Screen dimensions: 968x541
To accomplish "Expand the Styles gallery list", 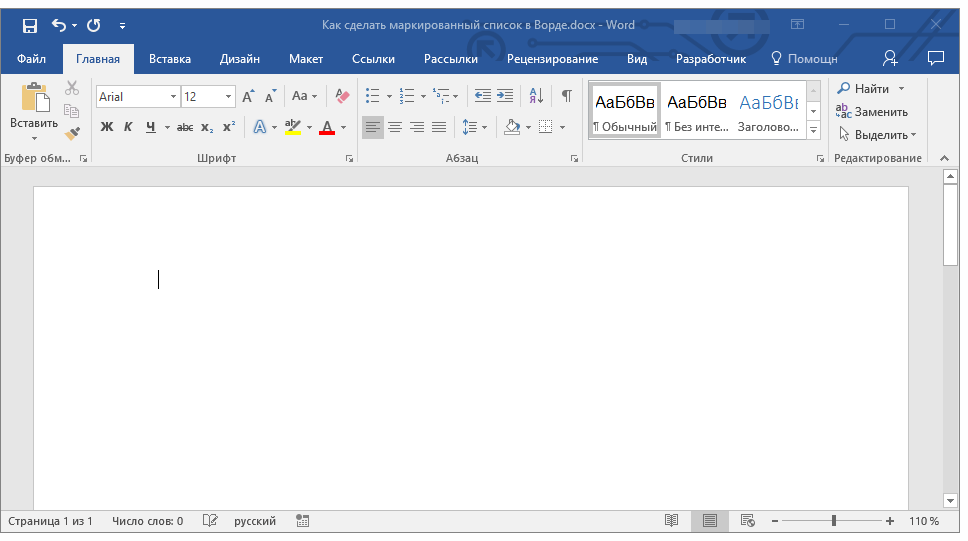I will click(813, 131).
